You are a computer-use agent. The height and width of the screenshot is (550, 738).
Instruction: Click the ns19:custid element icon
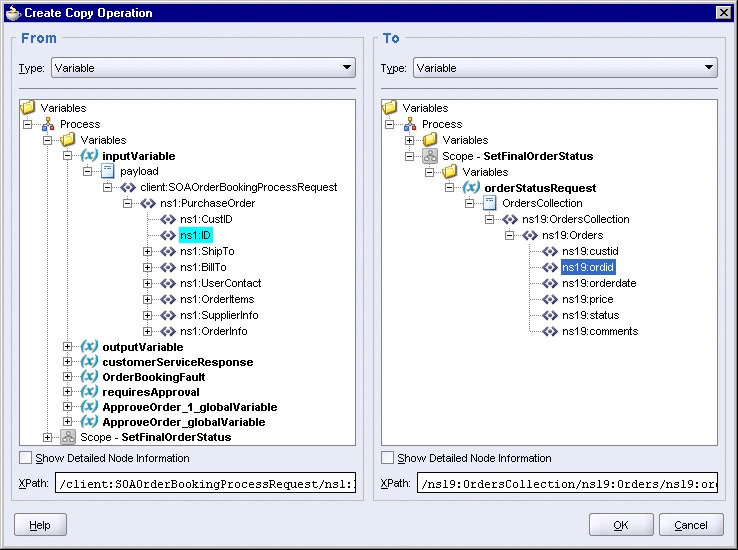point(550,251)
